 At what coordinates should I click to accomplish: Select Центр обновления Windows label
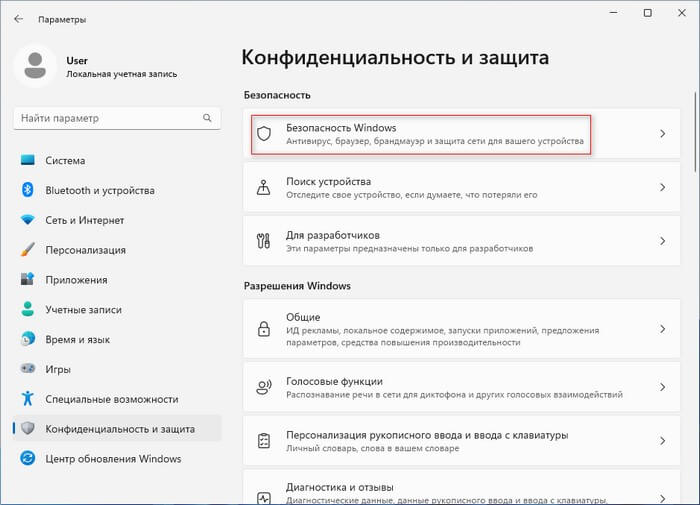[113, 459]
